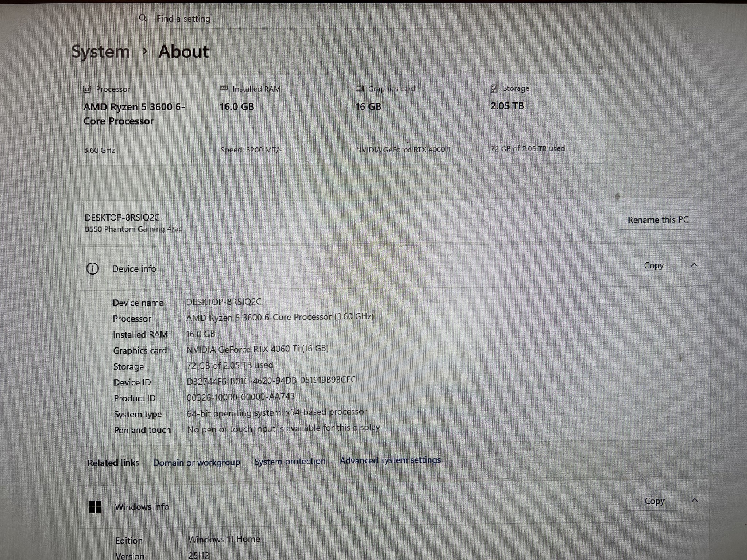Click the Device ID label
Viewport: 747px width, 560px height.
coord(132,382)
